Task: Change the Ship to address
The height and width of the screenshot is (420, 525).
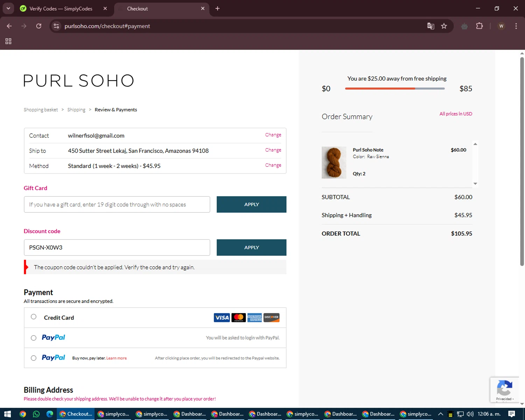Action: [273, 150]
